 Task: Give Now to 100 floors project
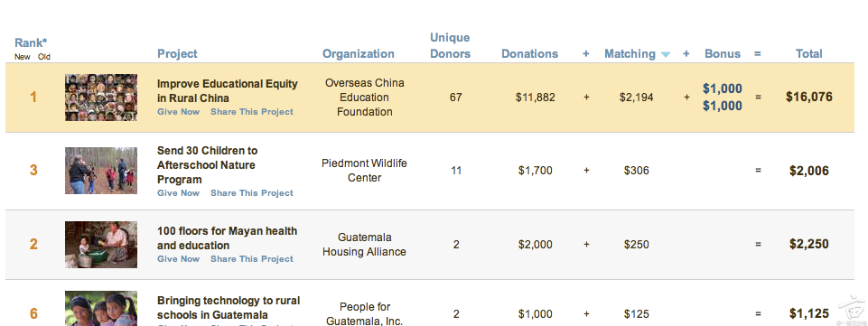[x=178, y=259]
